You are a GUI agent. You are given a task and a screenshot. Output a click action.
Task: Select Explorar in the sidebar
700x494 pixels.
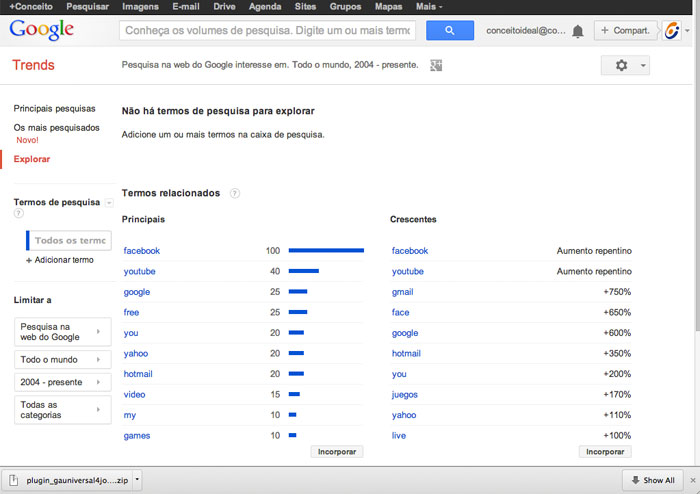tap(32, 159)
